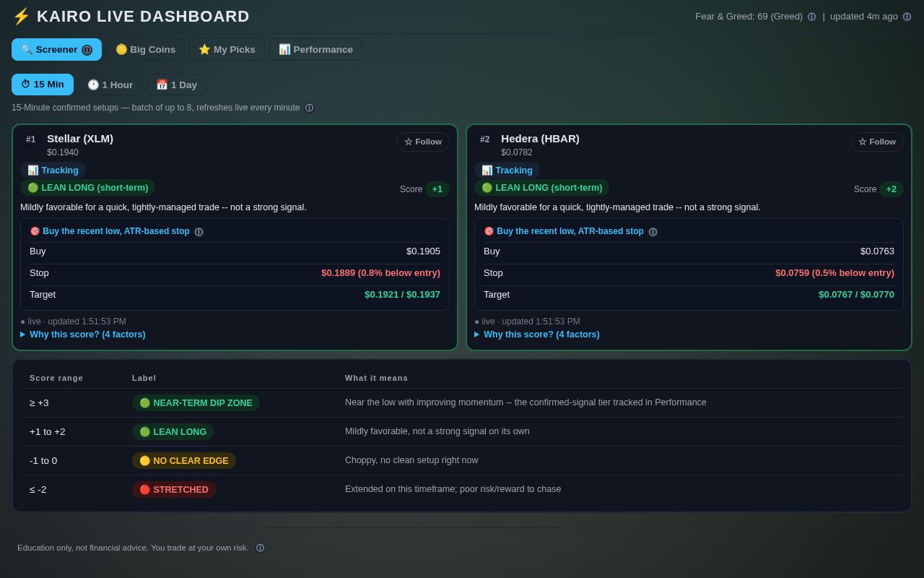Click Hedera buy price $0.0763
The width and height of the screenshot is (924, 578).
(x=877, y=251)
